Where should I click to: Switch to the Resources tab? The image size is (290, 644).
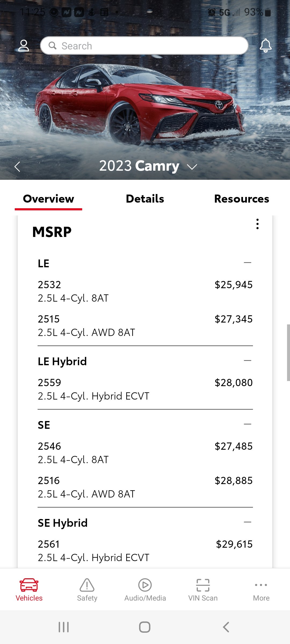(242, 199)
